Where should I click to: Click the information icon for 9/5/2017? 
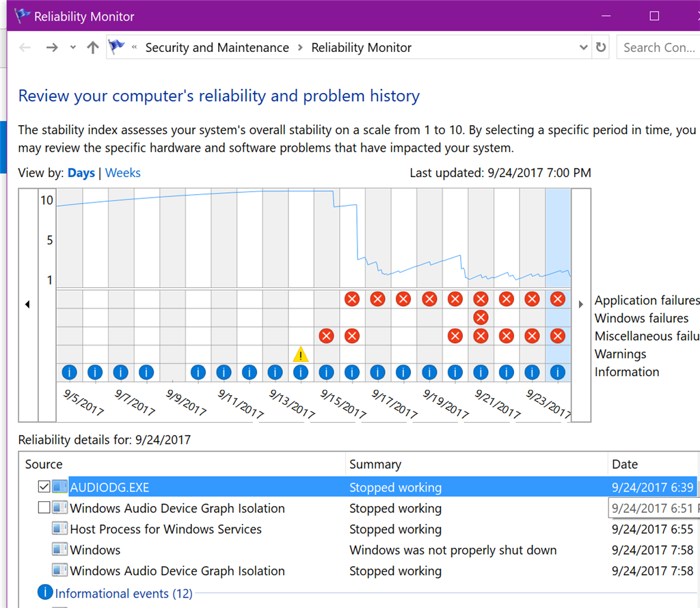69,372
